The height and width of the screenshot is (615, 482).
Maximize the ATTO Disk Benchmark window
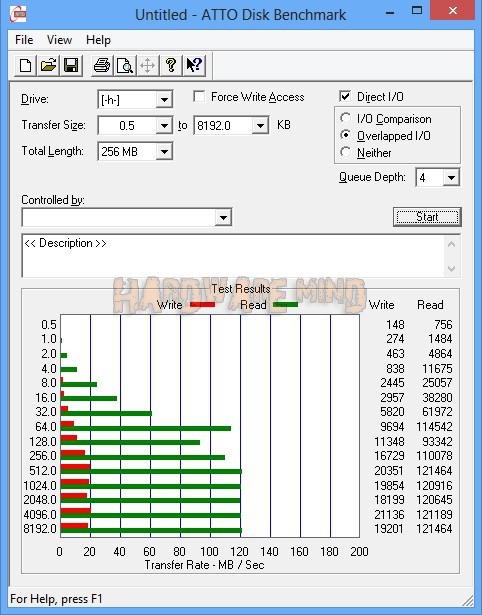click(417, 11)
